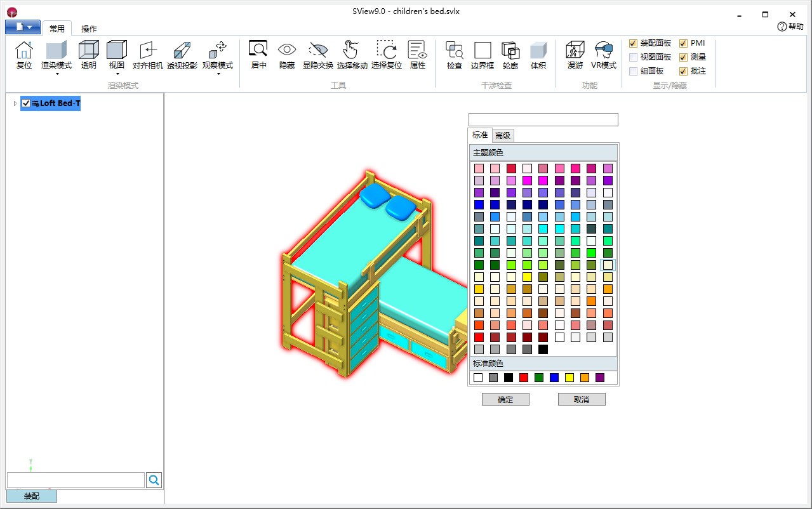The height and width of the screenshot is (509, 812).
Task: Open the blue file menu dropdown
Action: click(x=23, y=27)
